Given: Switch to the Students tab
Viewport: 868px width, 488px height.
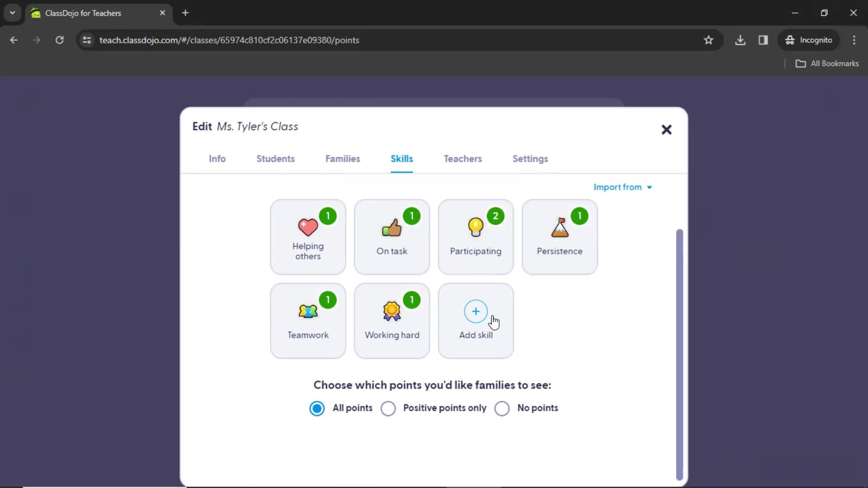Looking at the screenshot, I should tap(275, 159).
